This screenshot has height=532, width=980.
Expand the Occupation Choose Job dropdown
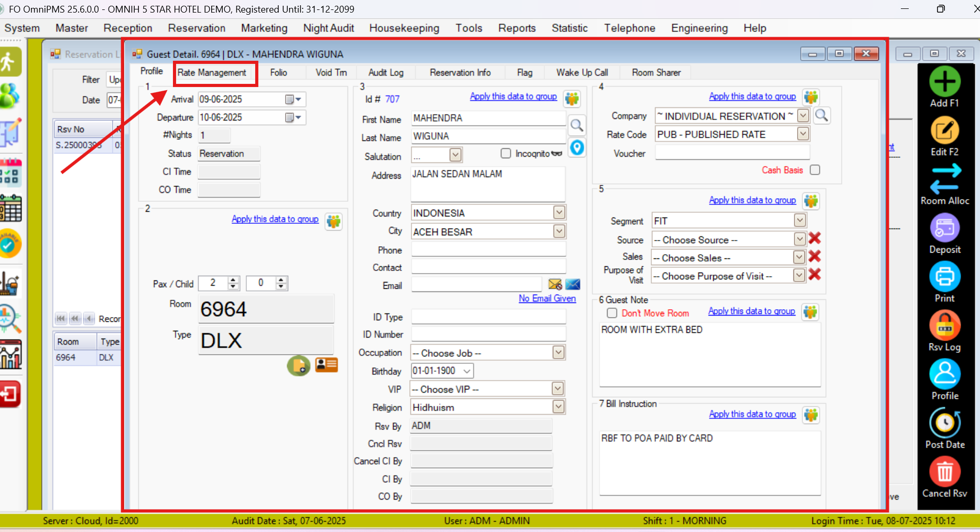click(x=559, y=352)
